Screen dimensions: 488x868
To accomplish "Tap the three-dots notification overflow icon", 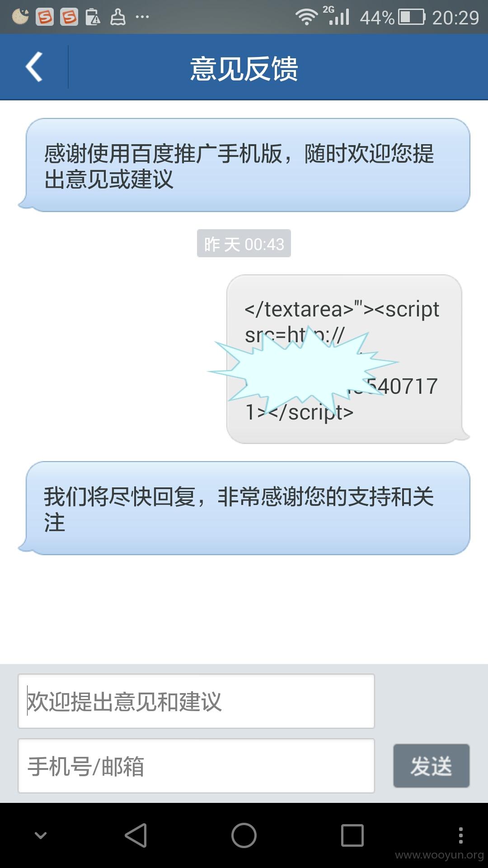I will coord(142,17).
